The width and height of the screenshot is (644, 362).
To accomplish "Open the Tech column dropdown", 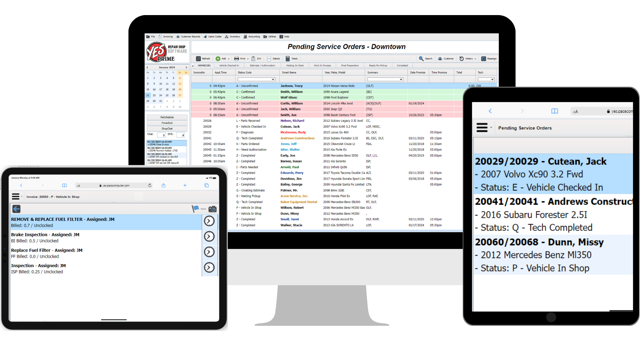I will point(486,79).
